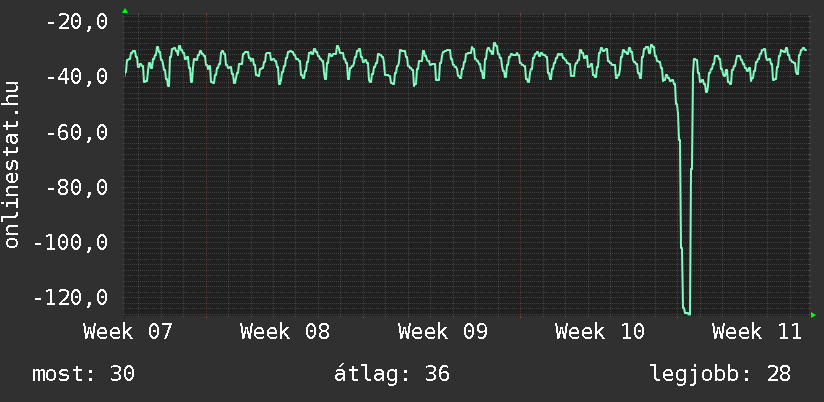Click the "átlag: 36" average value
824x402 pixels.
pyautogui.click(x=395, y=374)
